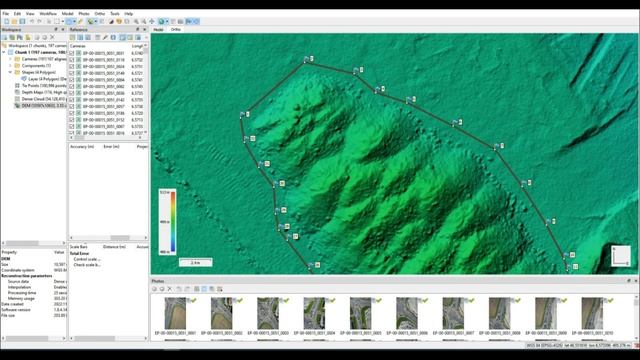This screenshot has height=360, width=640.
Task: Open the Help menu
Action: pyautogui.click(x=129, y=13)
